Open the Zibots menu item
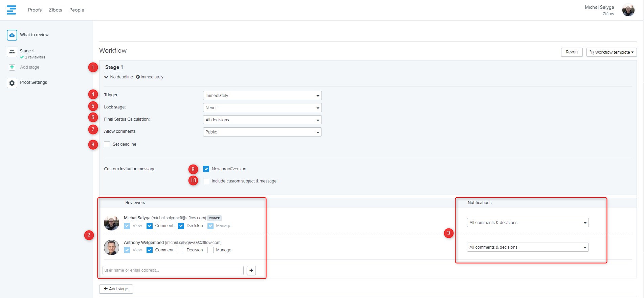Viewport: 644px width, 298px height. [x=55, y=10]
